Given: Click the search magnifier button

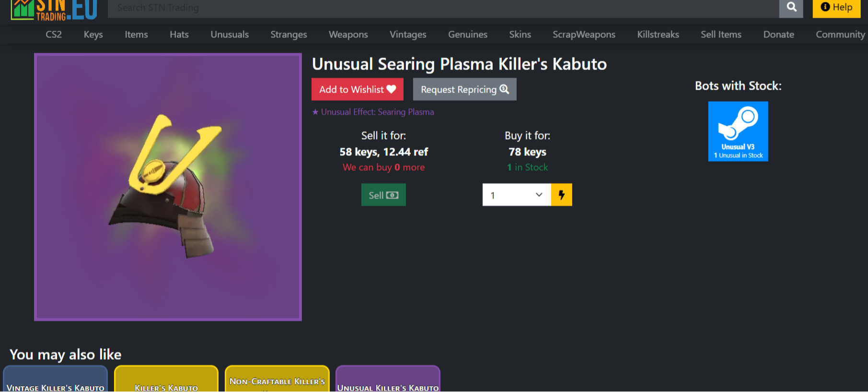Looking at the screenshot, I should click(791, 8).
